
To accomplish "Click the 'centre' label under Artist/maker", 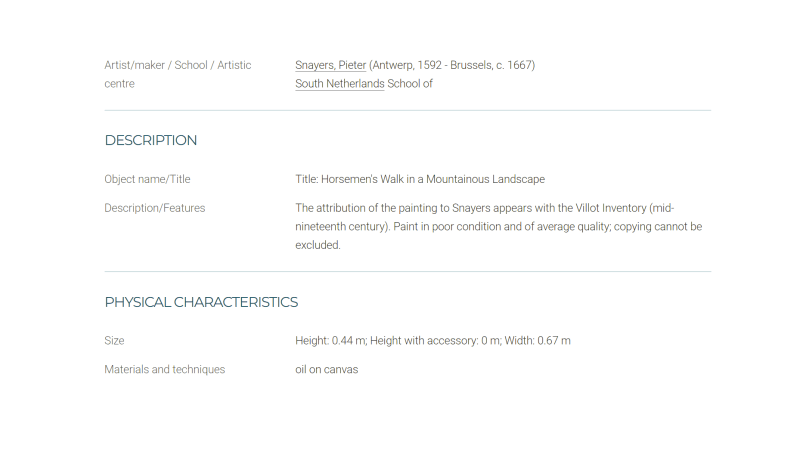I will click(119, 84).
